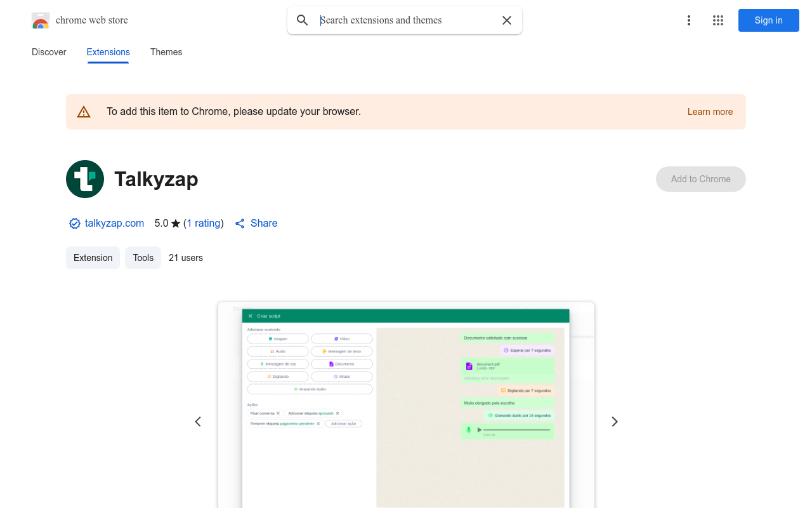Click the Talkyzap title heading
This screenshot has width=812, height=508.
(x=156, y=179)
